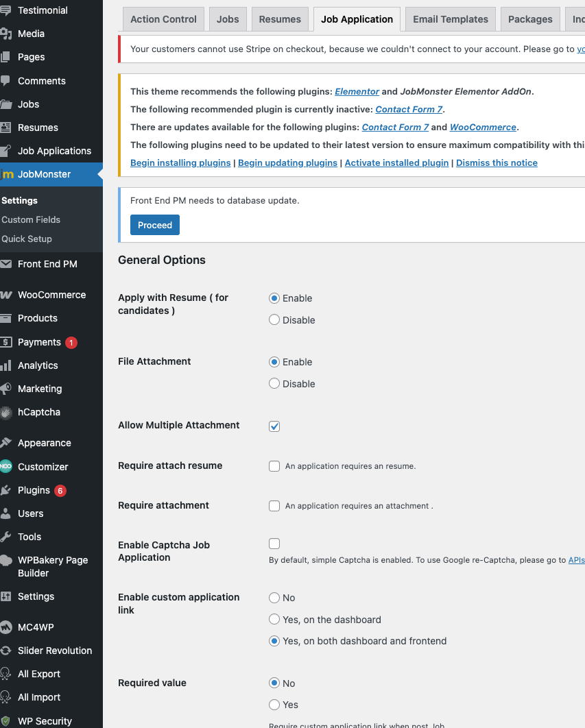Click the All Export octopus icon
Viewport: 585px width, 728px height.
coord(5,674)
